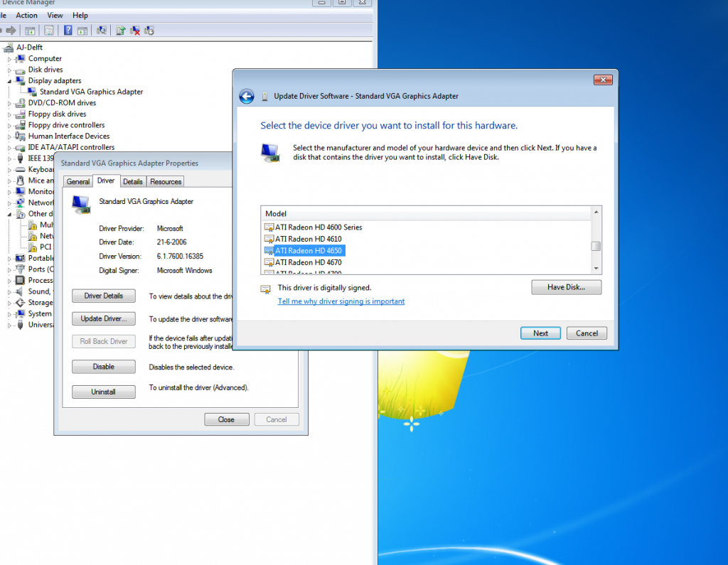Click the Mice category mouse icon
728x565 pixels.
tap(20, 181)
